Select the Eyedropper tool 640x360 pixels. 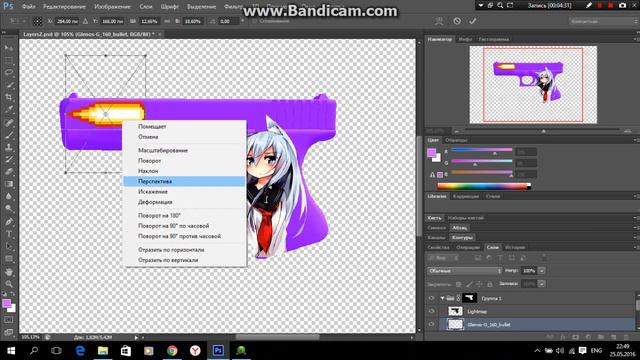coord(9,109)
